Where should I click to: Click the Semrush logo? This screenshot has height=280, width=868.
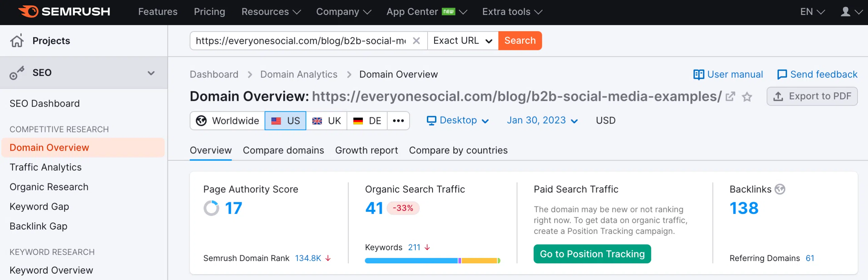click(x=64, y=12)
